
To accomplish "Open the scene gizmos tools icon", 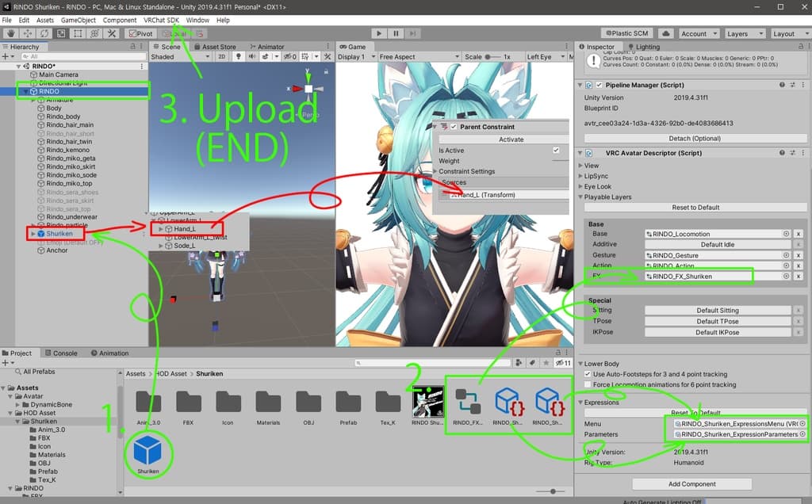I will 327,56.
